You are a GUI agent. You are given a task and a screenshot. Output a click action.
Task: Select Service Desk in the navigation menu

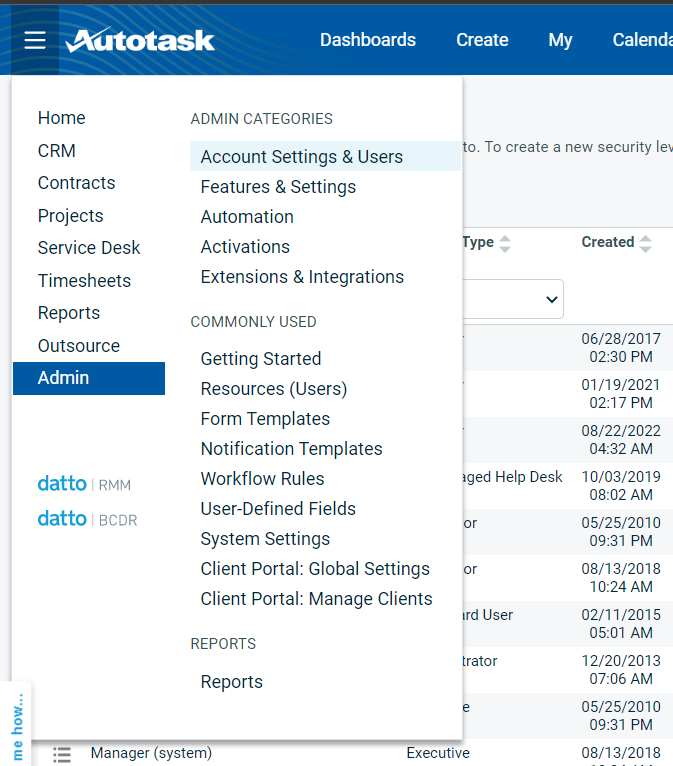coord(89,248)
